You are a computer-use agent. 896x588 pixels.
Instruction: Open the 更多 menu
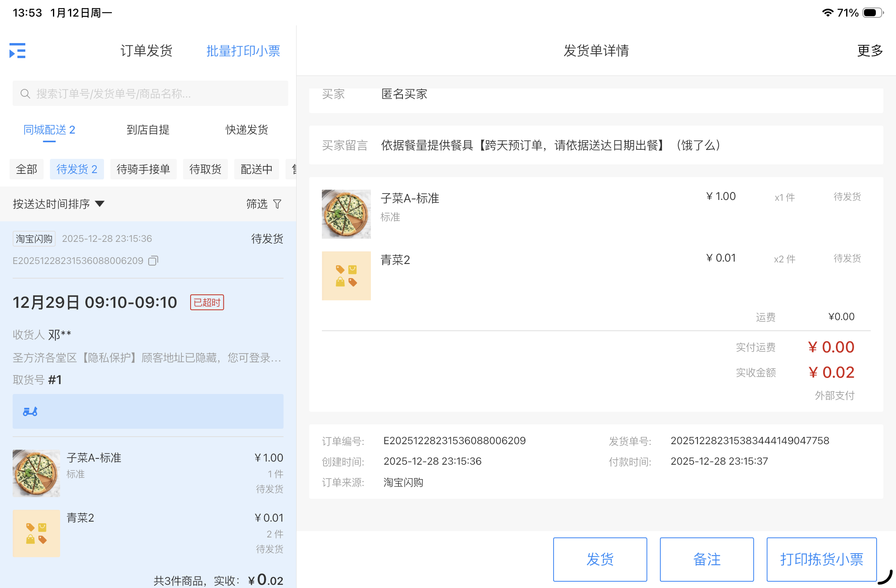(x=870, y=51)
